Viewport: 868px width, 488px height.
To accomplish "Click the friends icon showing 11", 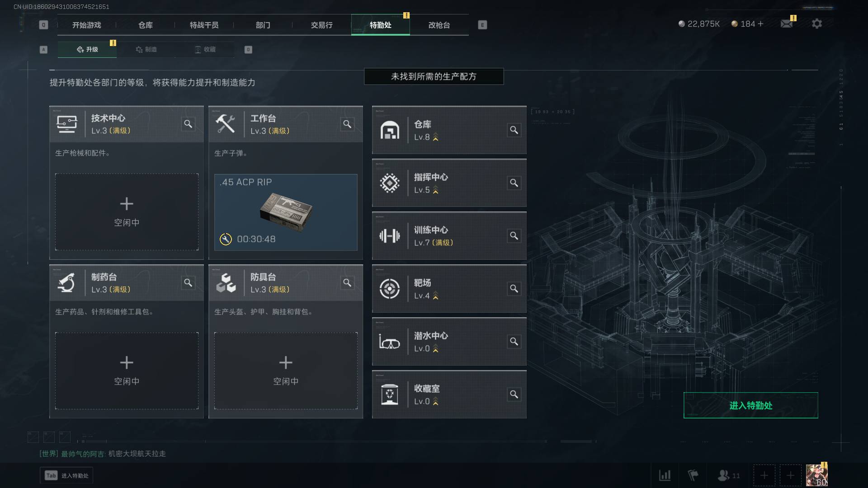I will (729, 475).
